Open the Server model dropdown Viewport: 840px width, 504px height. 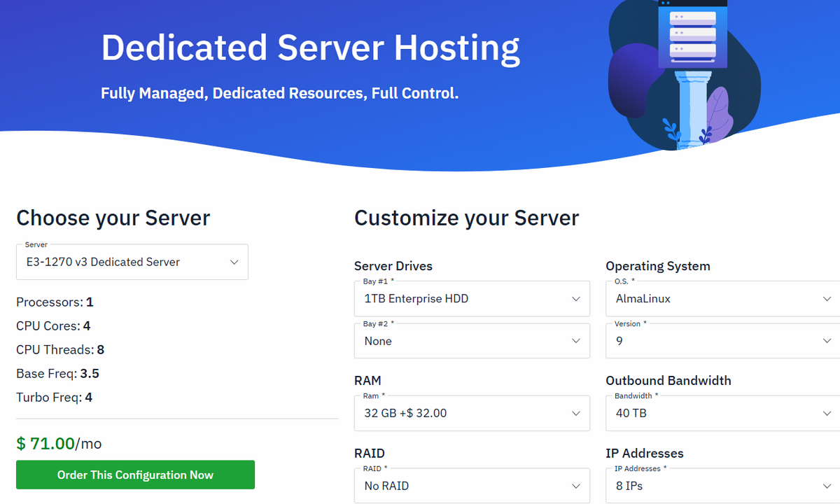(x=132, y=262)
